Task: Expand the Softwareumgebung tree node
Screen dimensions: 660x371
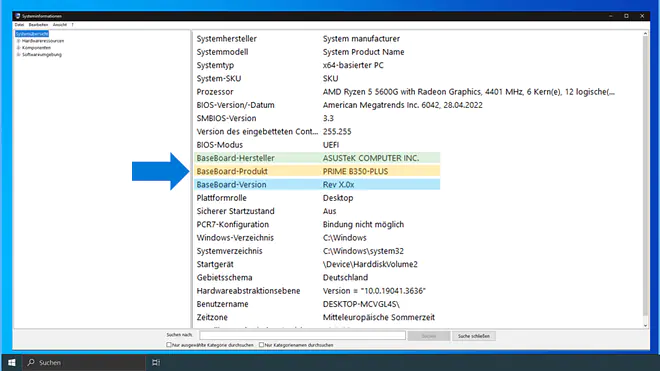Action: [18, 55]
